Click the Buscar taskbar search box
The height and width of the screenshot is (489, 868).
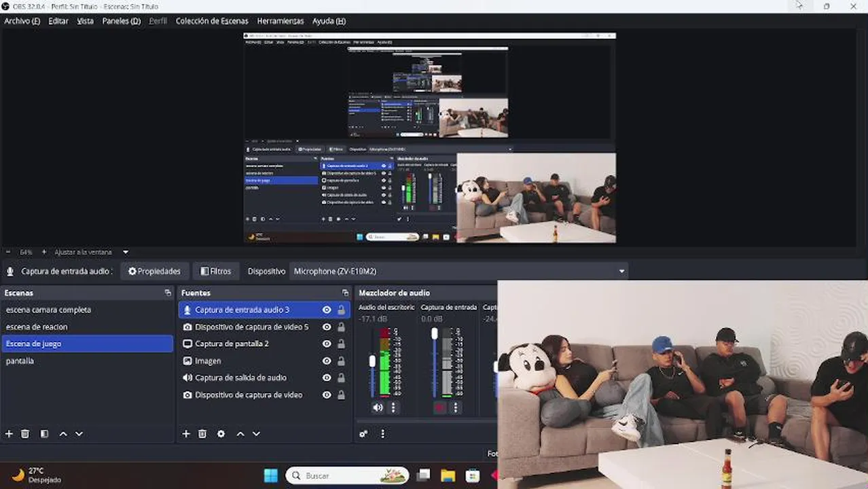click(x=347, y=475)
